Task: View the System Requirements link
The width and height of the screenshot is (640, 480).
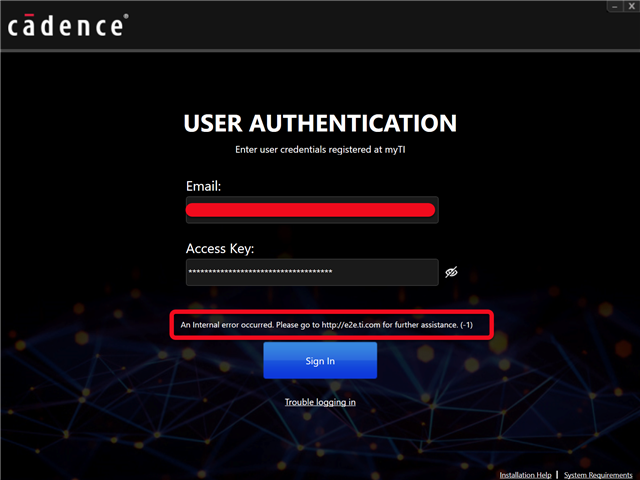Action: (598, 474)
